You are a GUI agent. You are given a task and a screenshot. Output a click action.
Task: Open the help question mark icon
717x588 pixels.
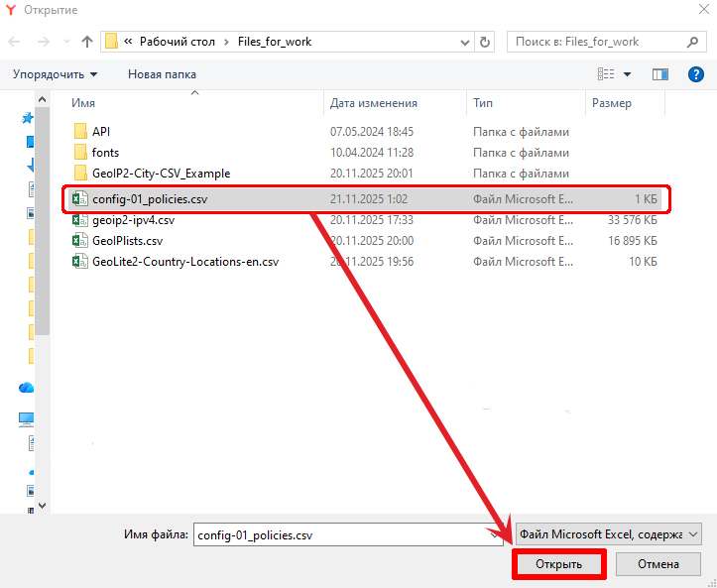(x=696, y=74)
